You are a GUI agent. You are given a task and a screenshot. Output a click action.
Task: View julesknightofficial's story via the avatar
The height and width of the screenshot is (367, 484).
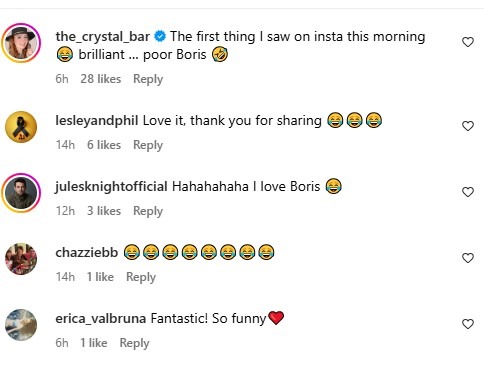[21, 193]
